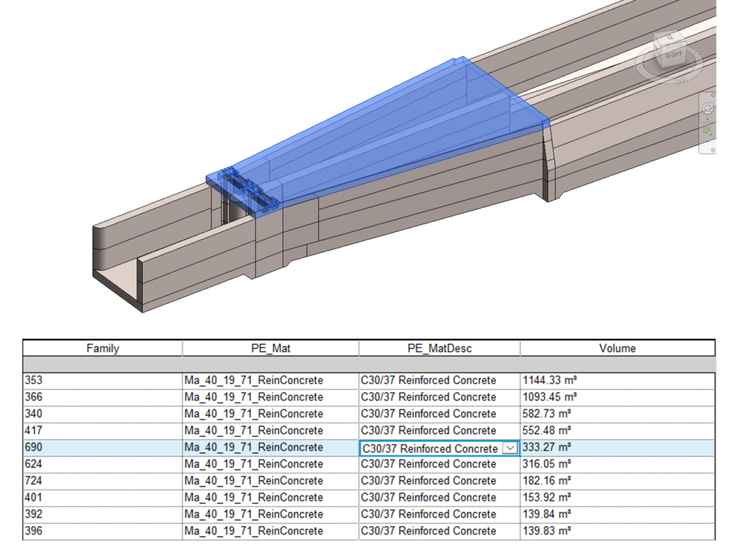Click the N compass label on the ViewCube ring
742x560 pixels.
(x=697, y=52)
